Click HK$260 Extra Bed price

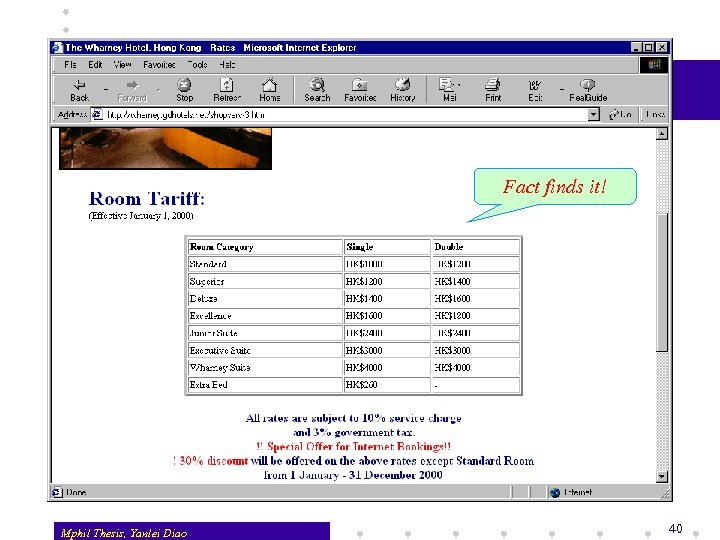(x=361, y=385)
